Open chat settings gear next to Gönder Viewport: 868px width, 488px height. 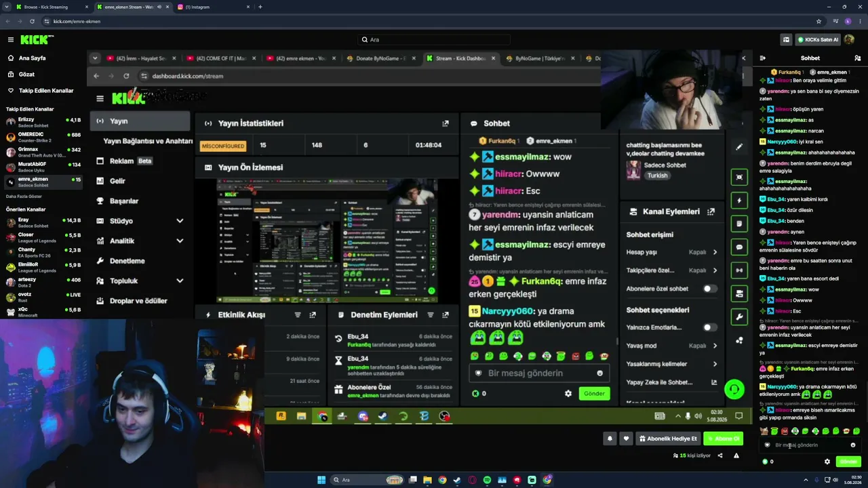827,462
